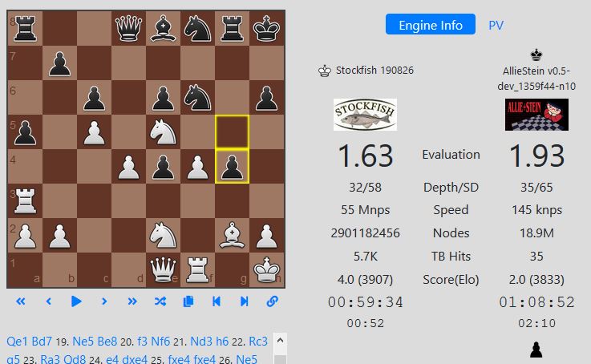Select the black knight on f8
The width and height of the screenshot is (591, 364).
(197, 28)
